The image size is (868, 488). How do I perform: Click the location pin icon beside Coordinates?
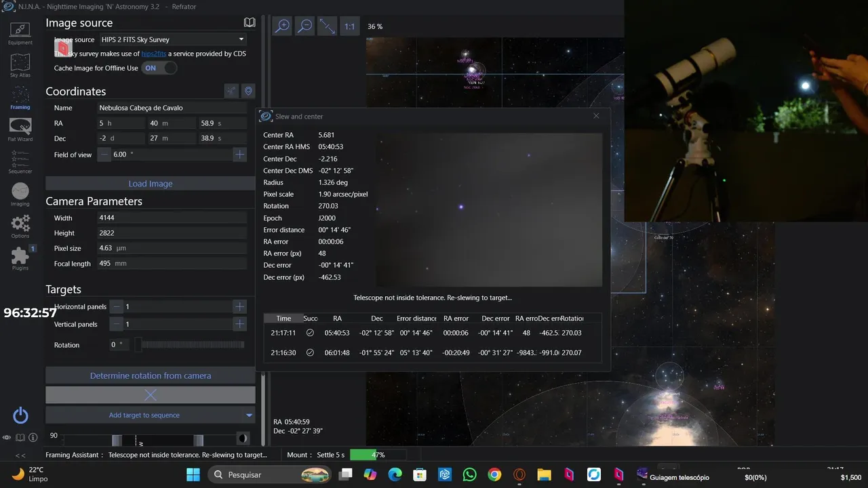click(248, 91)
